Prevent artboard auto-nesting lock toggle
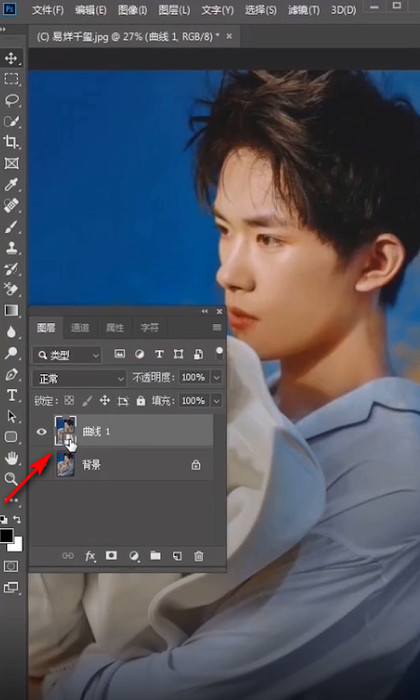 tap(123, 401)
